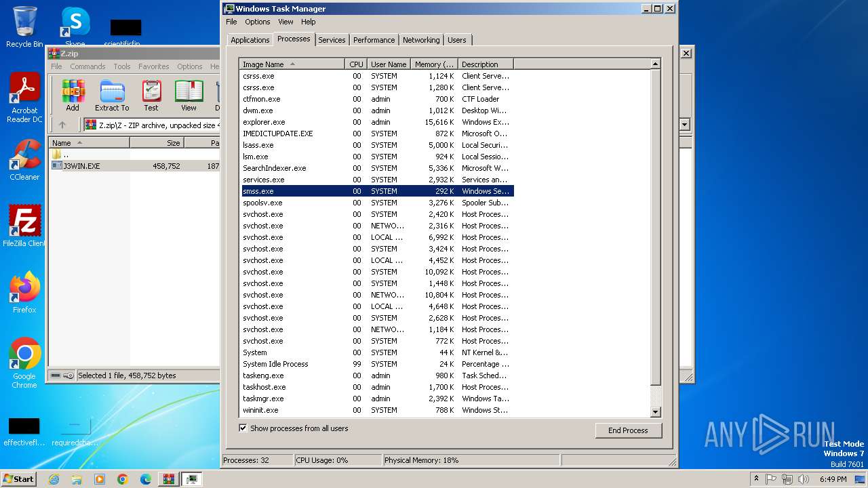Viewport: 868px width, 488px height.
Task: Select IMEDICTUPDATE.EXE process row
Action: [377, 134]
